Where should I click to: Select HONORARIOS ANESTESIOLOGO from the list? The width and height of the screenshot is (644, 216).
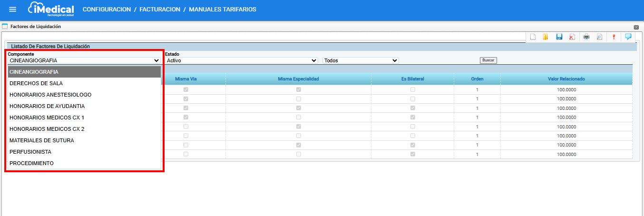point(50,95)
